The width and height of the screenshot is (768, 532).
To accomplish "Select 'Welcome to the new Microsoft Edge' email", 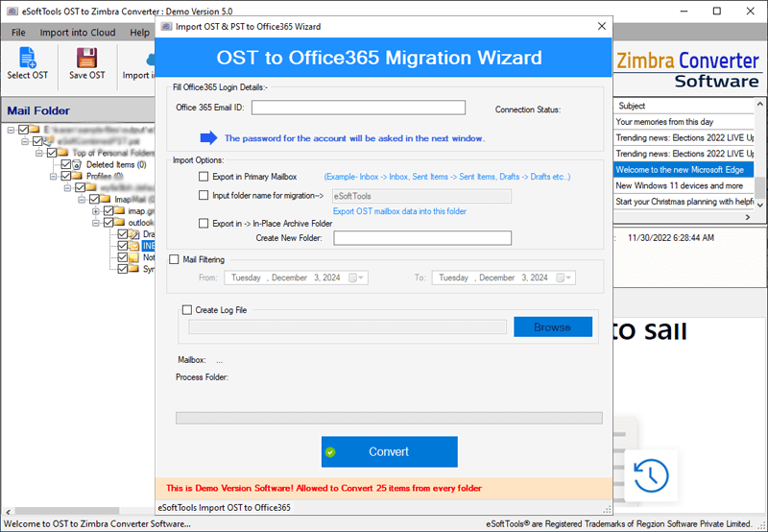I will coord(684,170).
